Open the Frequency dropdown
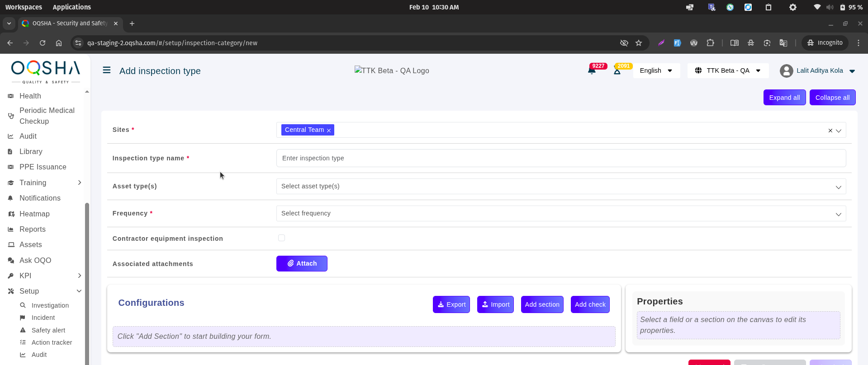 point(561,214)
